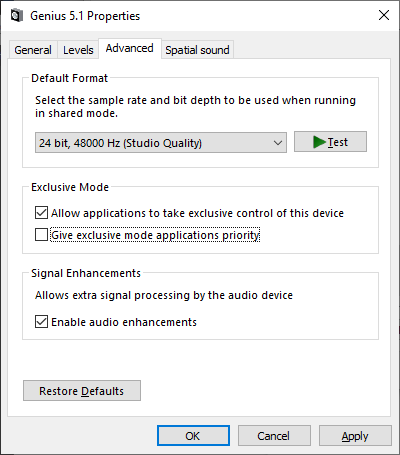This screenshot has height=455, width=400.
Task: Dismiss changes with the Cancel button
Action: (274, 436)
